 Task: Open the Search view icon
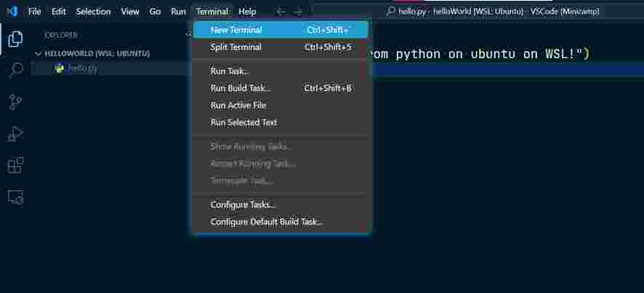click(x=15, y=71)
